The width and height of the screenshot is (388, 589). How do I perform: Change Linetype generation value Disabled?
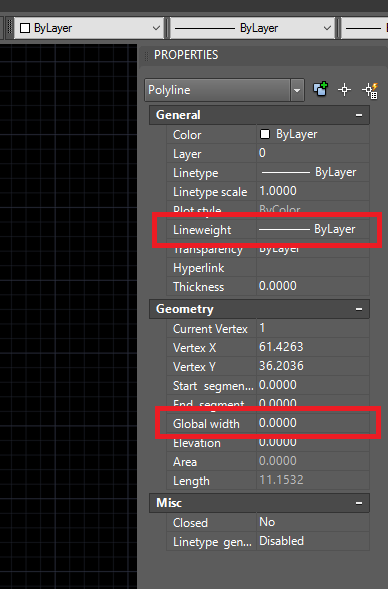tap(313, 541)
